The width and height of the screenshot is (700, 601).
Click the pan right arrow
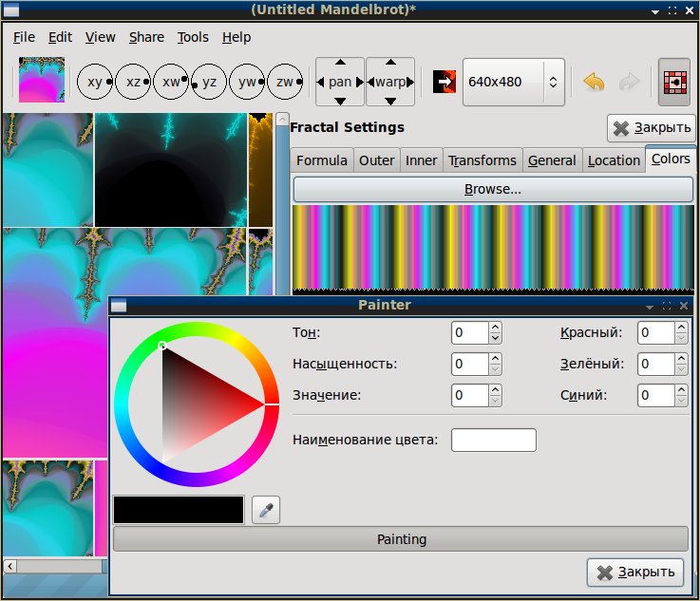[x=359, y=82]
